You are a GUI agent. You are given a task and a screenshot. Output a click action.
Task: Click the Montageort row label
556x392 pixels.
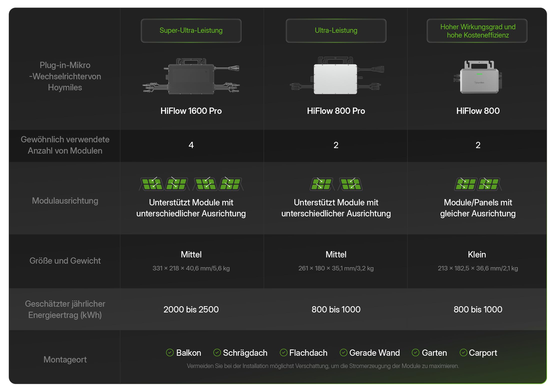[65, 359]
